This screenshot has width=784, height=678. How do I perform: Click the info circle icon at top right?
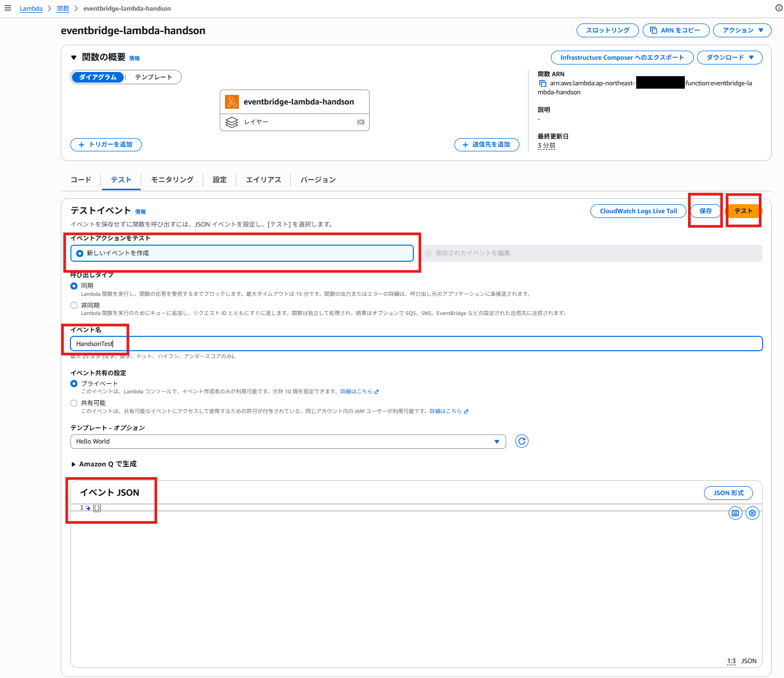coord(779,8)
